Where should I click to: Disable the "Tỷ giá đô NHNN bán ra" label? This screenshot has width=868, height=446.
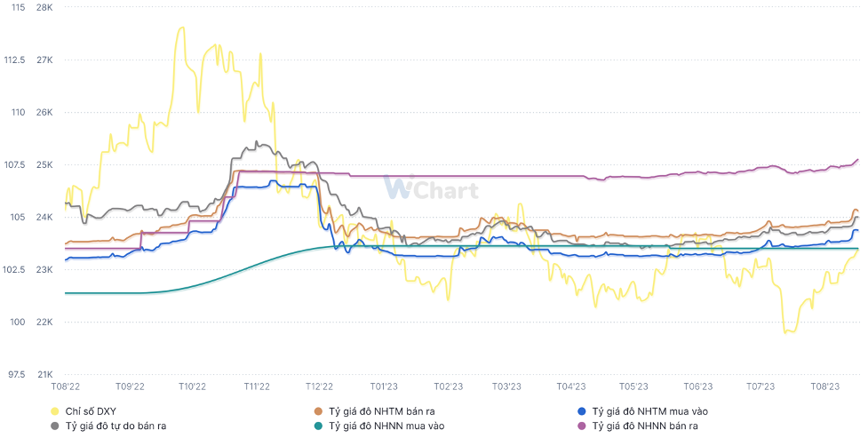645,426
